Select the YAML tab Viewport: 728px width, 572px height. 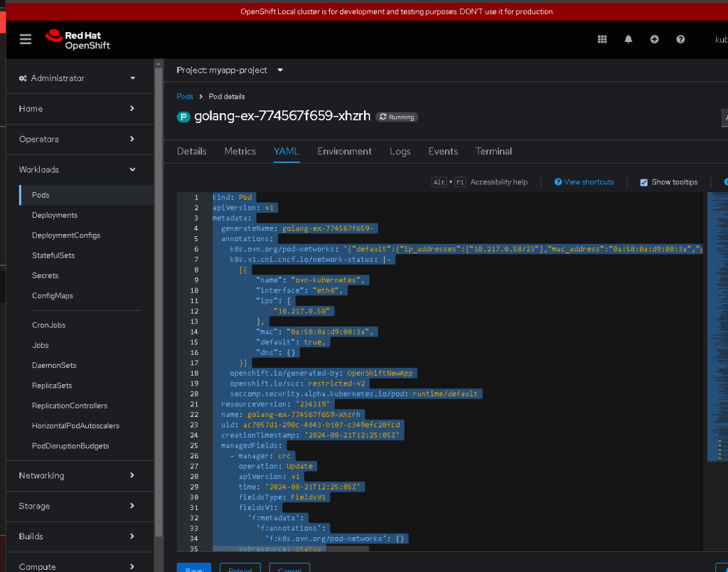click(x=287, y=152)
